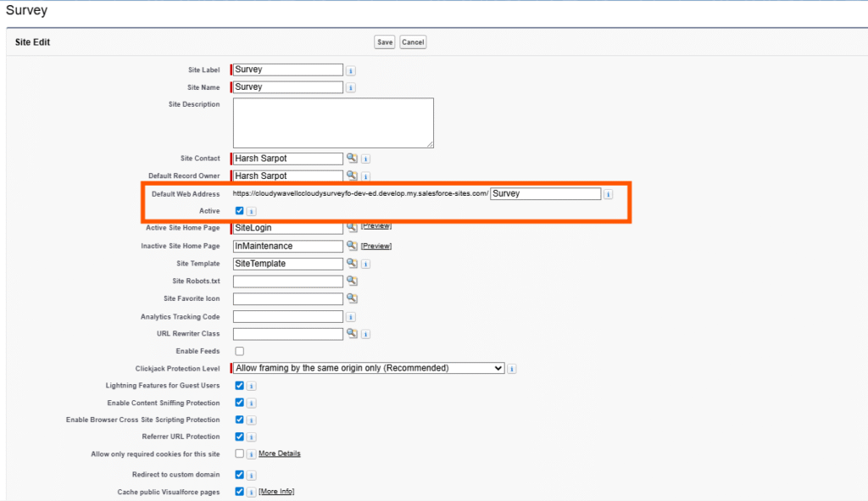Toggle Allow only required cookies checkbox
The height and width of the screenshot is (501, 868).
pos(240,454)
